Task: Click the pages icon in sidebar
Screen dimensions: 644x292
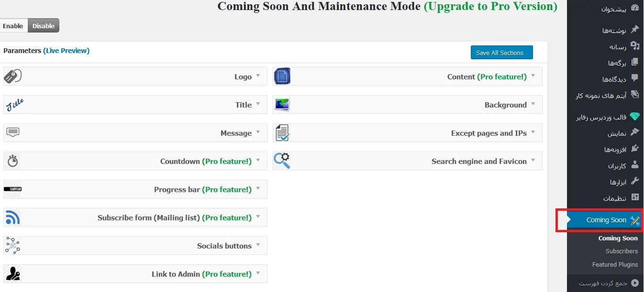Action: point(635,62)
